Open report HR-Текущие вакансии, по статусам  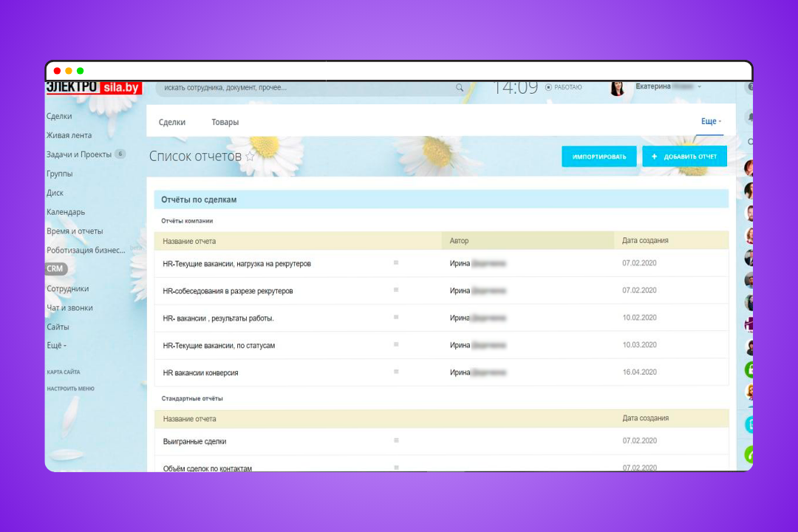click(219, 346)
